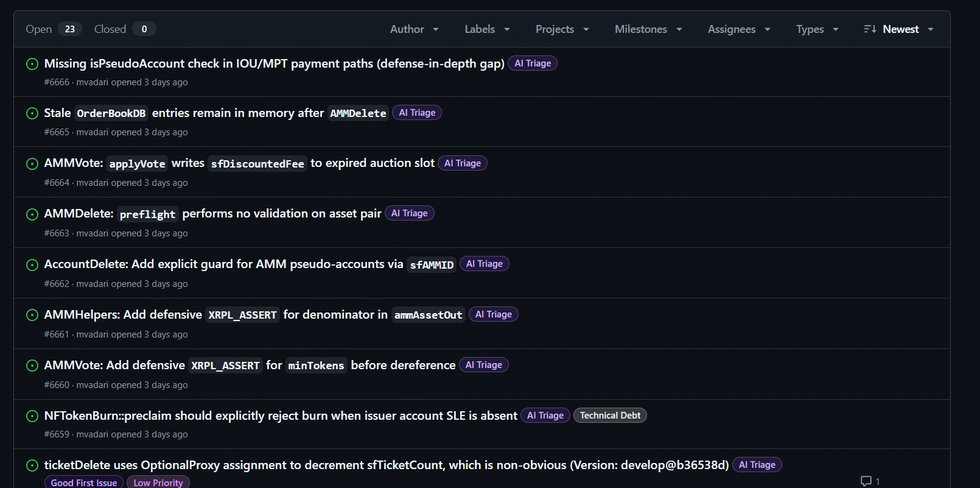The image size is (980, 488).
Task: Expand the Assignees filter dropdown
Action: pyautogui.click(x=738, y=29)
